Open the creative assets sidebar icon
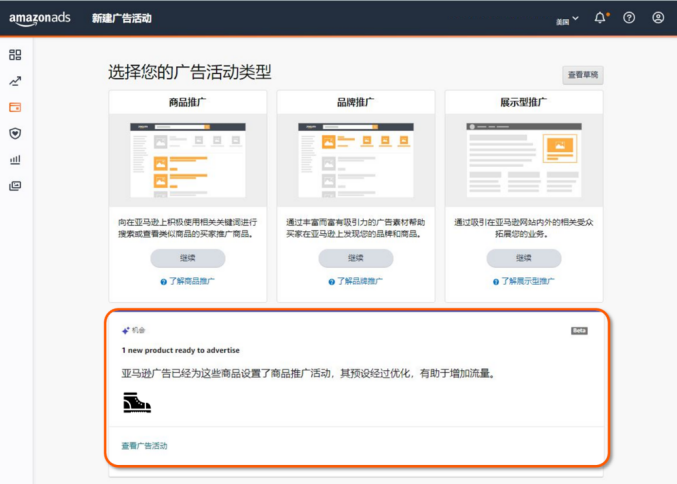 click(x=15, y=185)
